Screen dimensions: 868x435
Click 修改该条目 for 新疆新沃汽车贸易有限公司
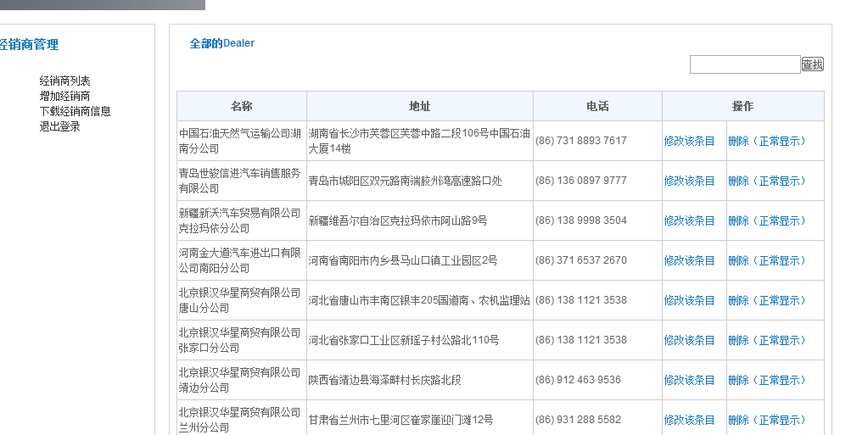[689, 220]
